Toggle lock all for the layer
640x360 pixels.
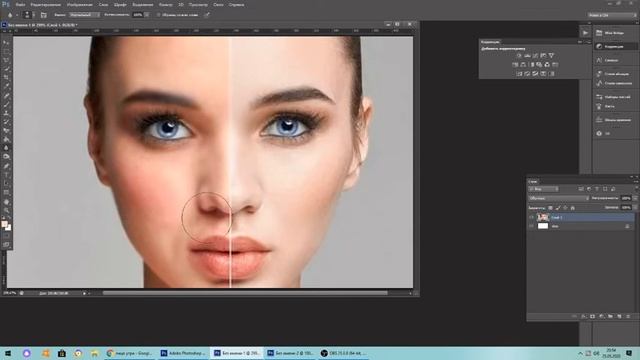click(573, 208)
